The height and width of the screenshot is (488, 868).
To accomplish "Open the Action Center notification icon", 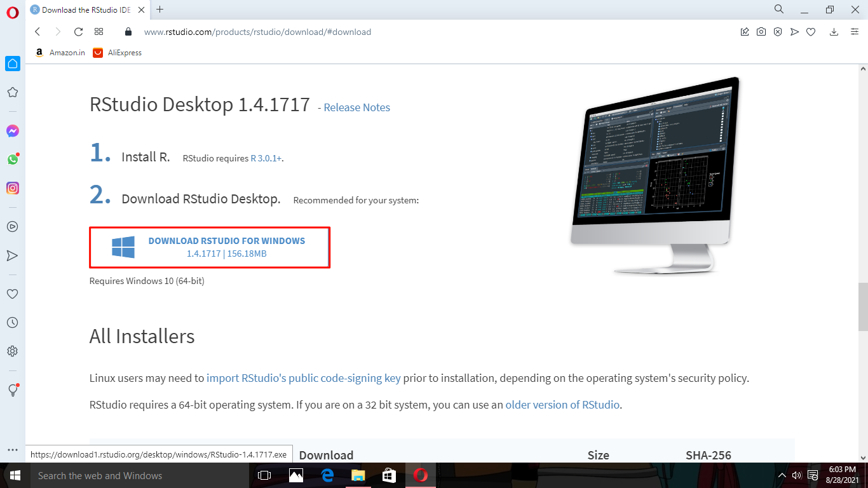I will (x=812, y=475).
